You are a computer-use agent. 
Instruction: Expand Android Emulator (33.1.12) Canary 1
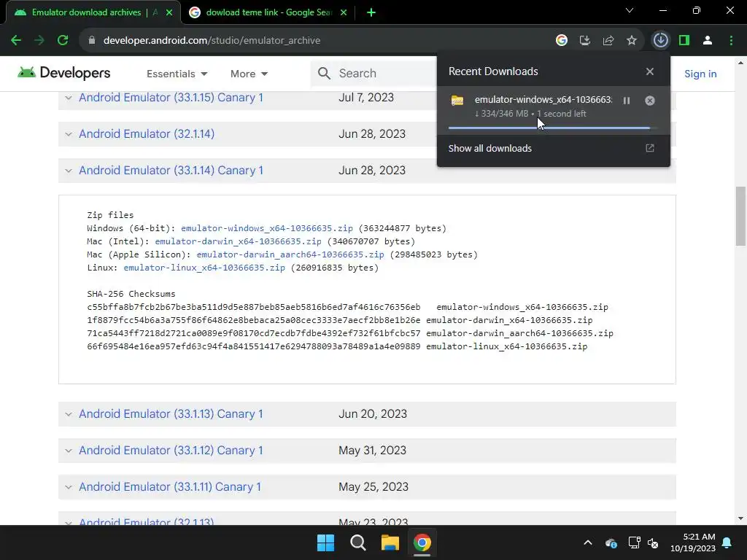(171, 451)
